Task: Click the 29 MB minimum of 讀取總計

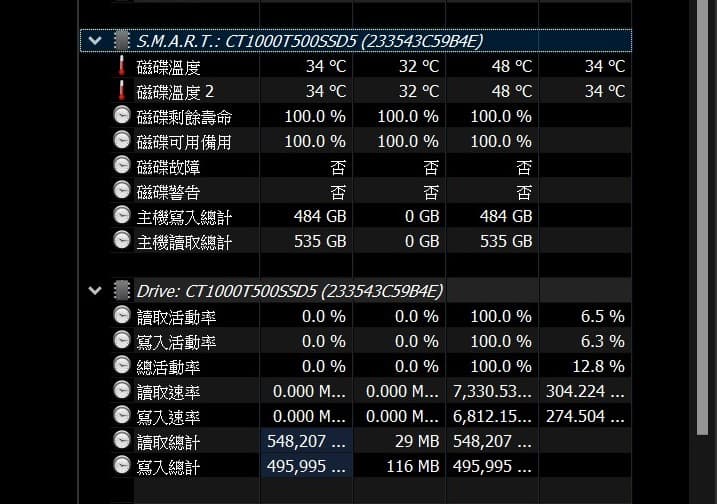Action: click(x=417, y=441)
